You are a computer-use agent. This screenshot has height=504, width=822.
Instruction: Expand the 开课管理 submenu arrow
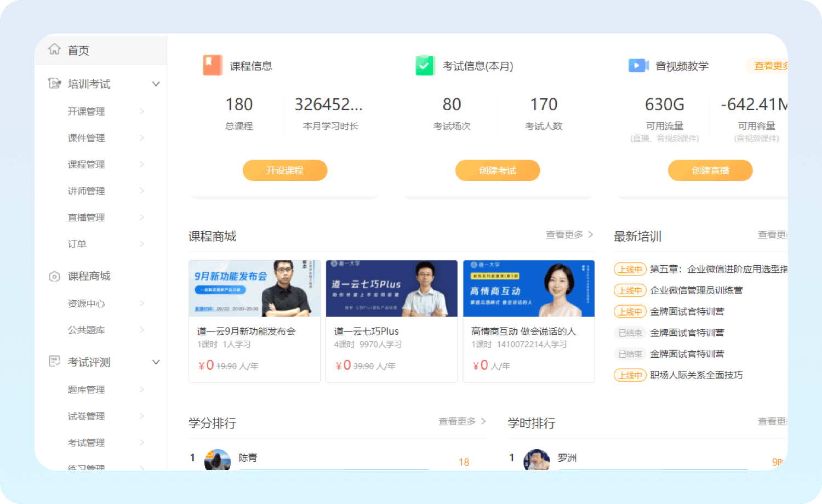coord(142,111)
